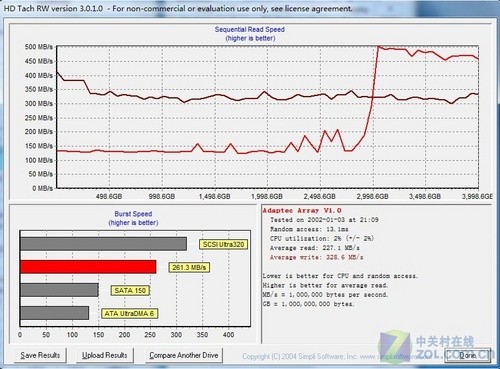Click the 1,998.6GB axis label
The image size is (500, 369).
pyautogui.click(x=267, y=196)
